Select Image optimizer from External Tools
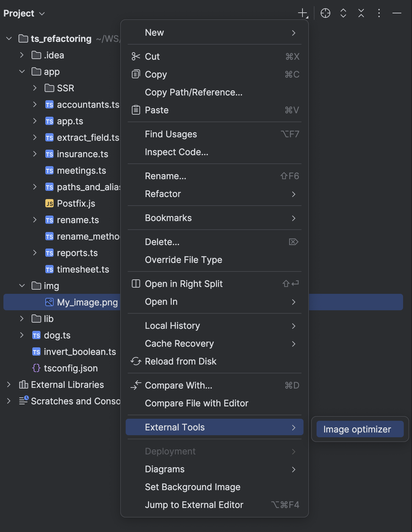412x532 pixels. click(x=359, y=429)
